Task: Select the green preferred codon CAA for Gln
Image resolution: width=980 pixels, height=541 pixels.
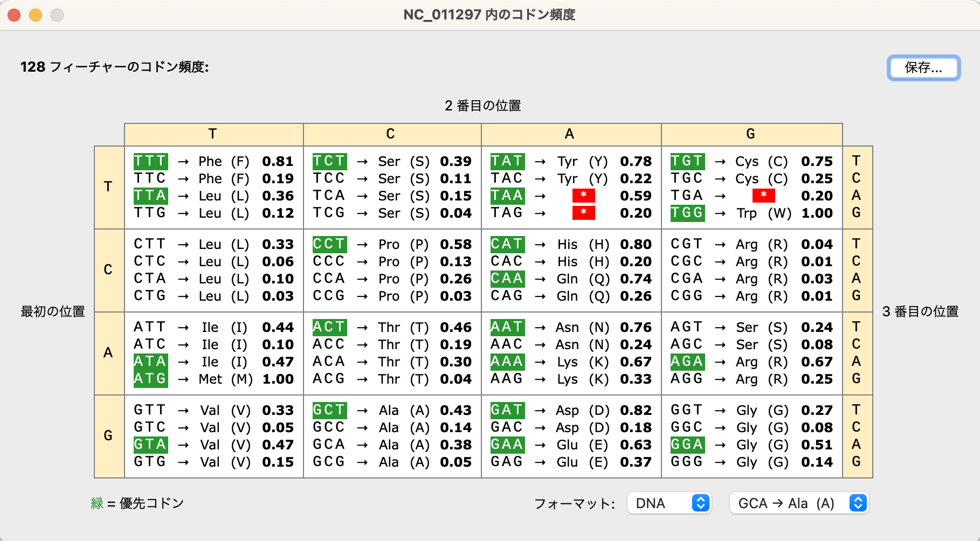Action: (507, 279)
